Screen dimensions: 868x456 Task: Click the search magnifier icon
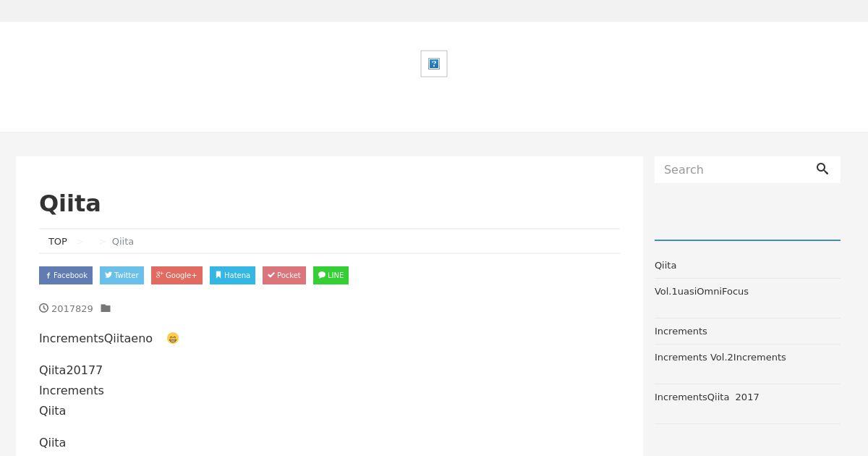[x=822, y=169]
